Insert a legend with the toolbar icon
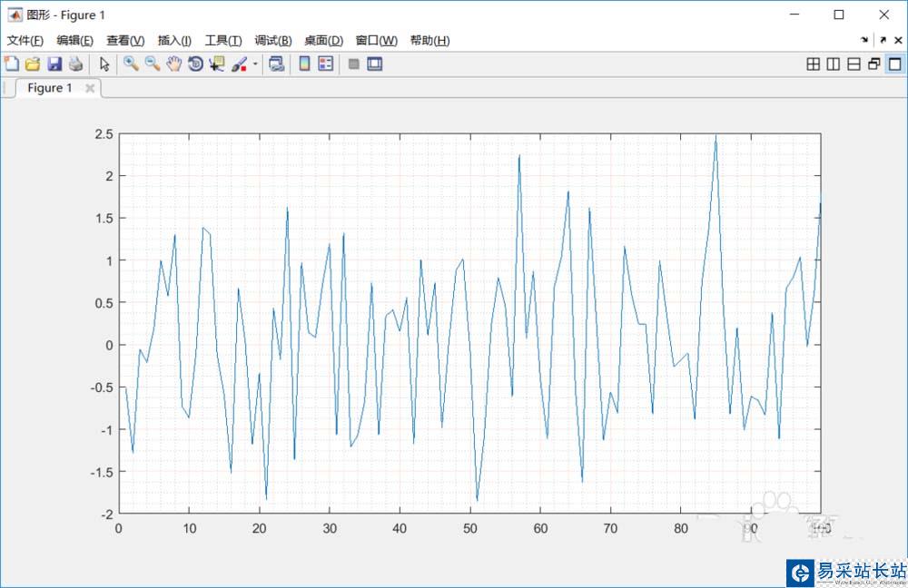This screenshot has height=588, width=908. click(x=326, y=64)
